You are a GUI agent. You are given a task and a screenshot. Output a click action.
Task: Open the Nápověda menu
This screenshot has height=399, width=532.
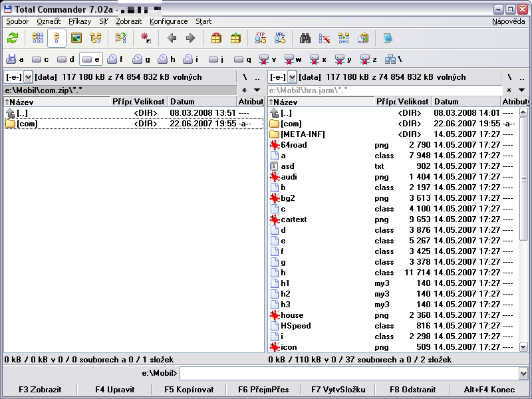point(508,21)
